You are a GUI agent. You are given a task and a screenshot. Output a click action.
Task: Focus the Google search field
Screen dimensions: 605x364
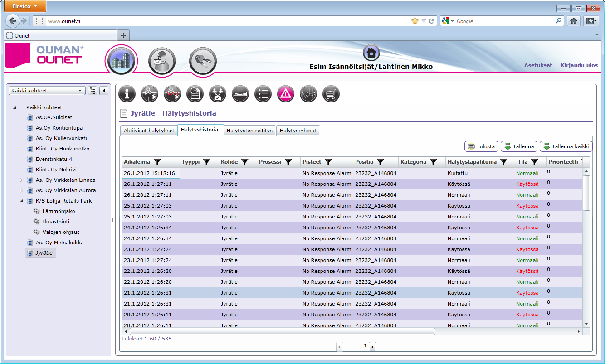point(504,21)
